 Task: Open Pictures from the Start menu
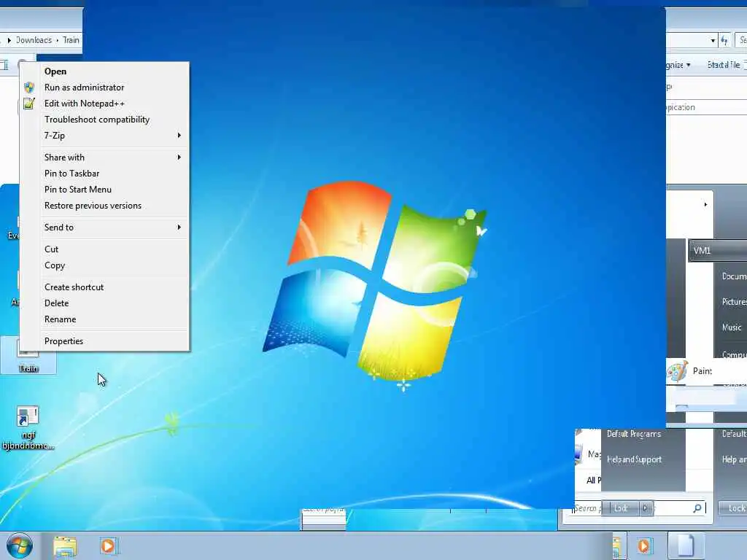(x=734, y=302)
